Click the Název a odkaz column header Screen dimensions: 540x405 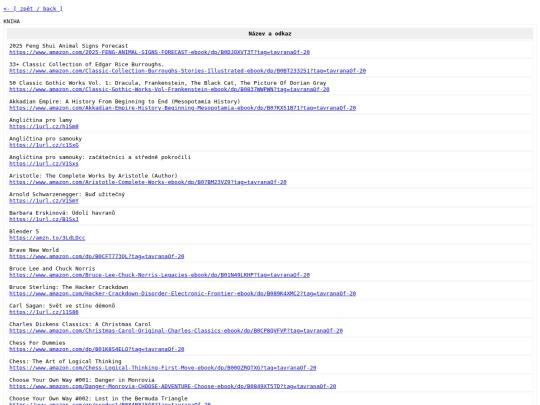click(270, 33)
